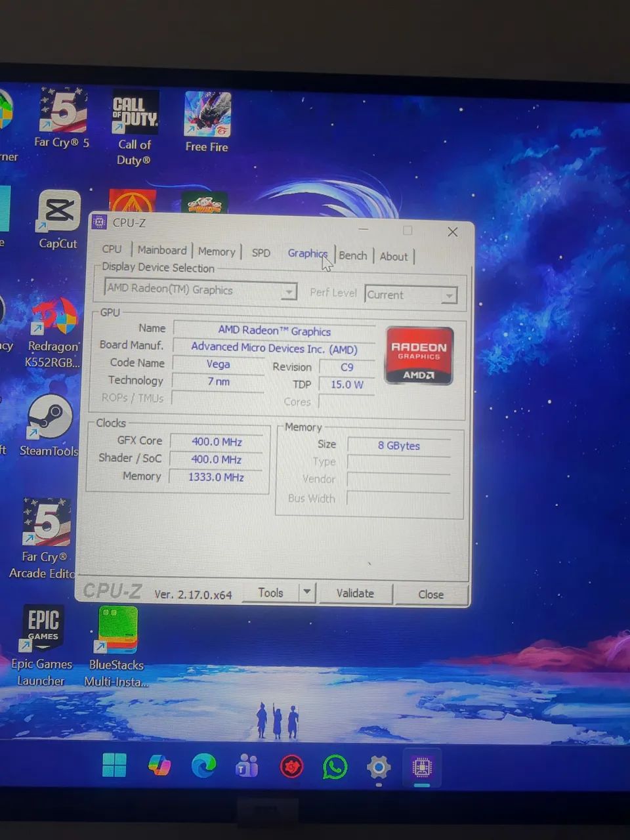Open WhatsApp from the taskbar

pos(335,766)
